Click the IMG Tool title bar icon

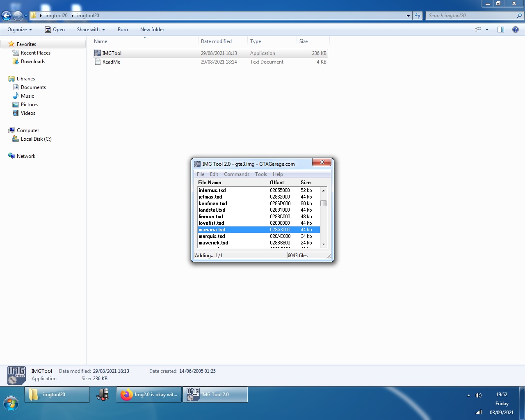click(197, 164)
